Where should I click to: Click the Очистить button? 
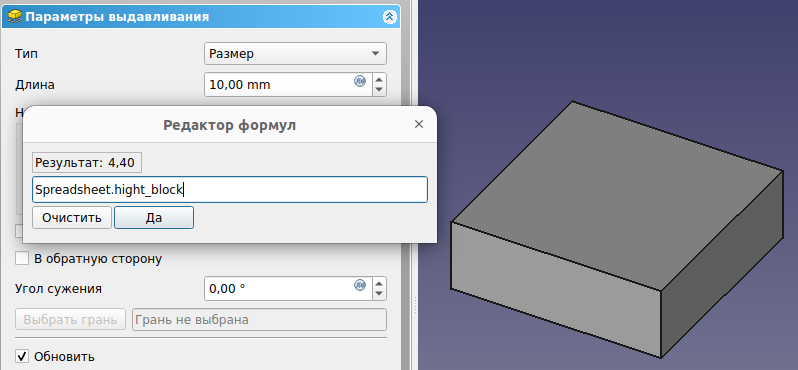pyautogui.click(x=72, y=218)
